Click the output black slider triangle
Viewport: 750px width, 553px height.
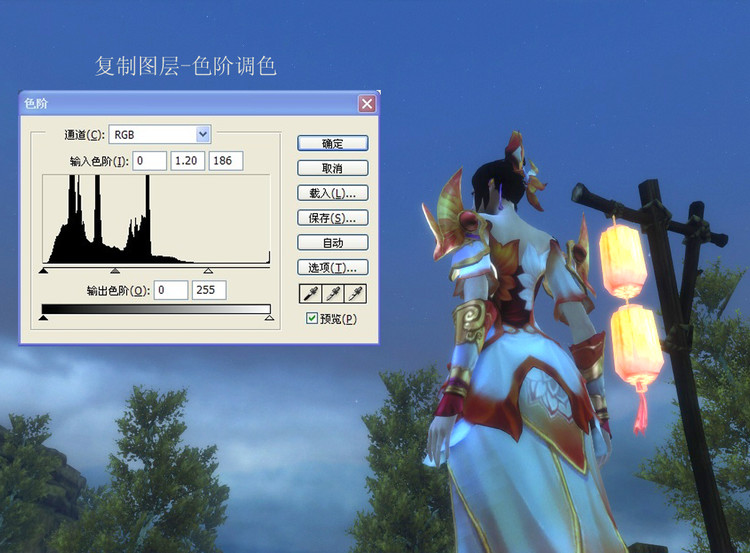click(44, 318)
